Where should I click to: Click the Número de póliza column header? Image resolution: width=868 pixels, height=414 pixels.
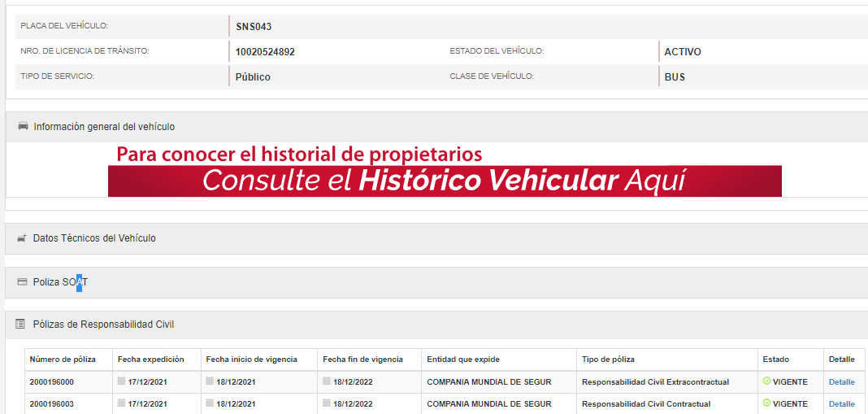[x=63, y=360]
